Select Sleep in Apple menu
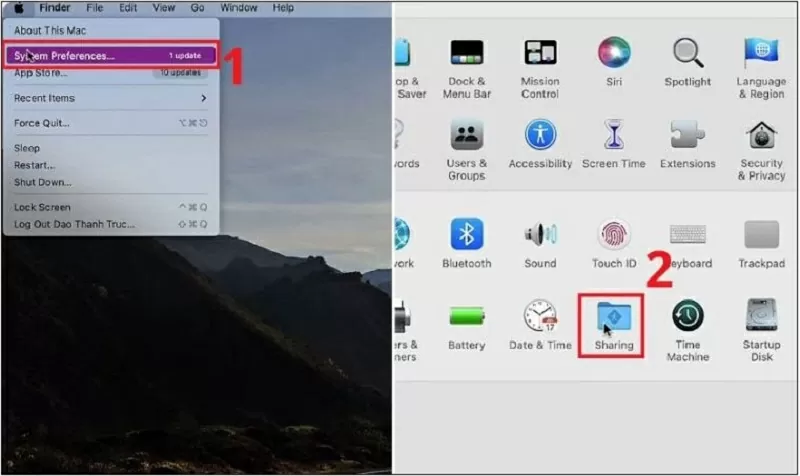This screenshot has height=476, width=800. tap(111, 148)
